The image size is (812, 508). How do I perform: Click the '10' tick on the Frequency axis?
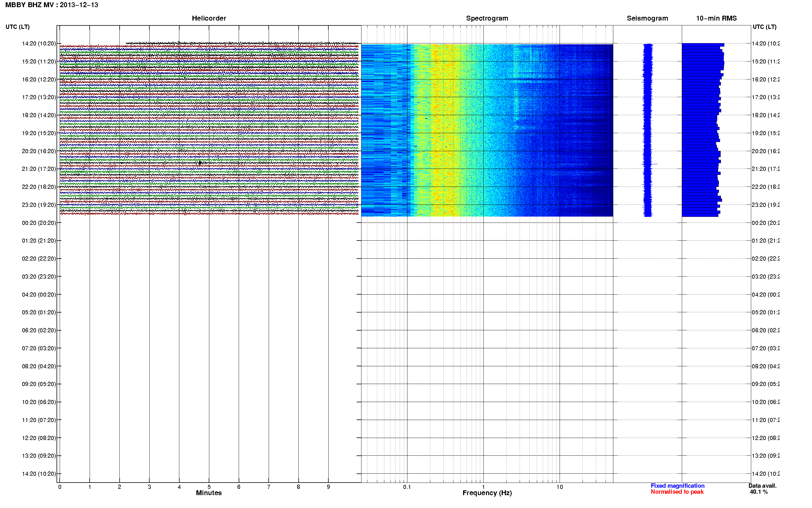(x=560, y=487)
